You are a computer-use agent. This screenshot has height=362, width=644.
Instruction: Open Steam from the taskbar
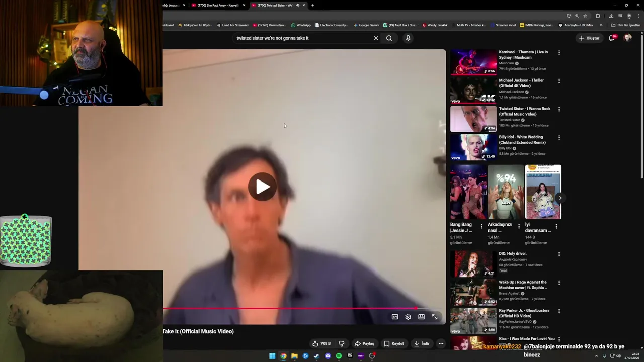(x=316, y=356)
